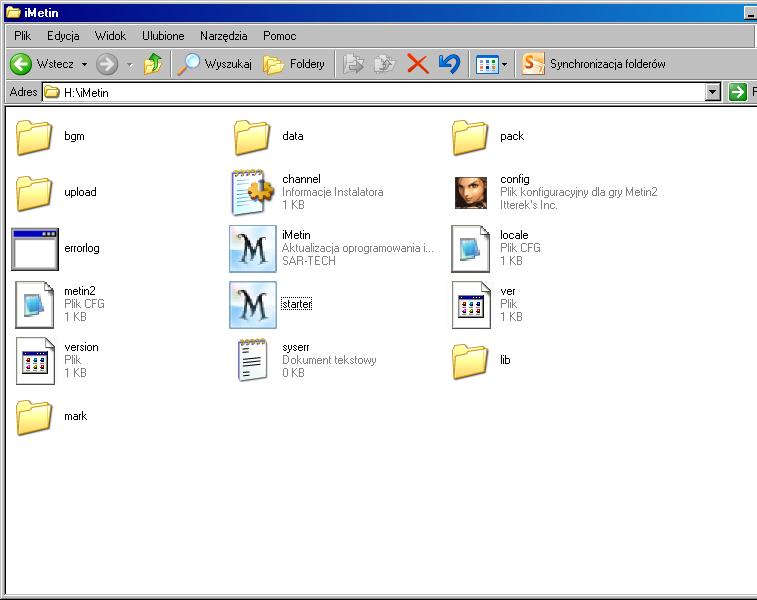Image resolution: width=757 pixels, height=600 pixels.
Task: Click the green Go arrow button
Action: 737,92
